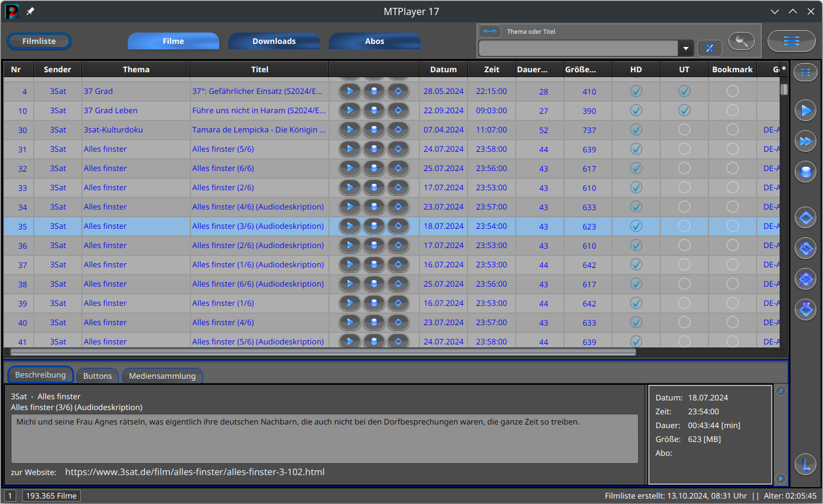
Task: Click the sidebar play button
Action: [x=806, y=111]
